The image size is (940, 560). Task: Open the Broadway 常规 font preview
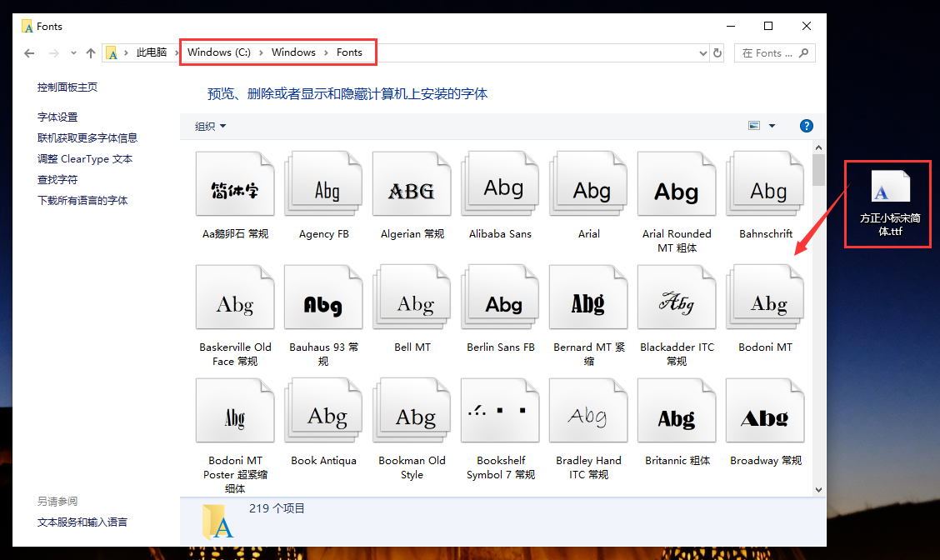click(765, 410)
